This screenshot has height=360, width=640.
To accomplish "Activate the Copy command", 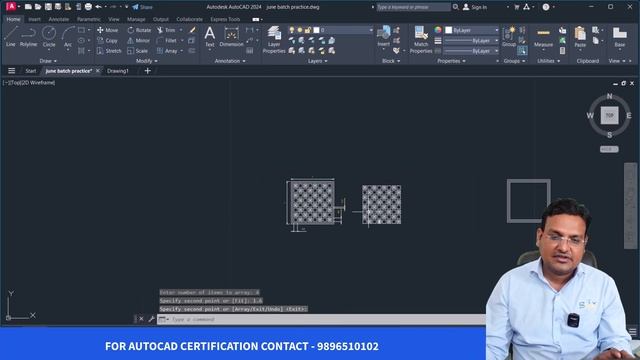I will tap(108, 40).
